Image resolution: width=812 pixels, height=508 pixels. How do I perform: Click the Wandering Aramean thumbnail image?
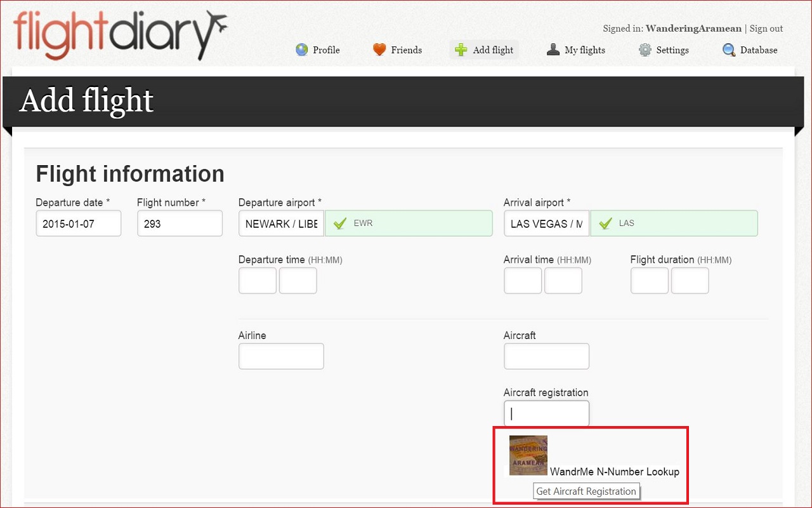tap(528, 455)
